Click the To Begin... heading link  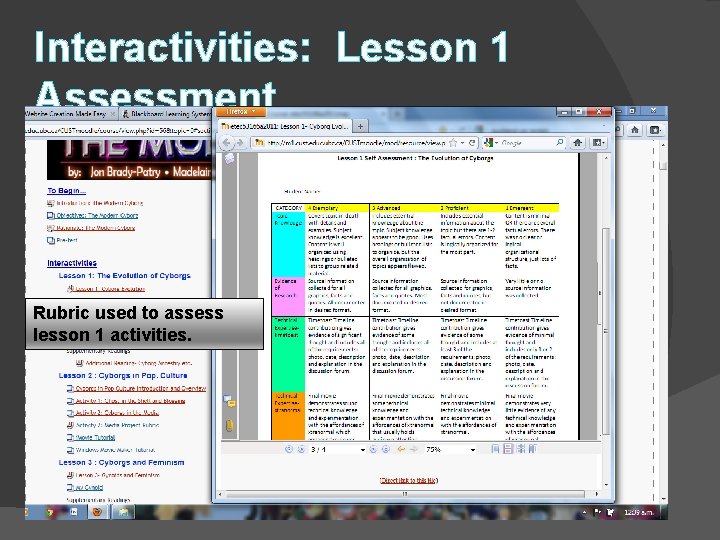coord(67,191)
